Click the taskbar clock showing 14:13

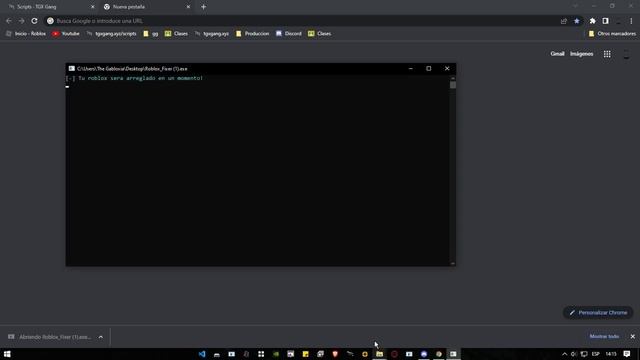(x=611, y=354)
